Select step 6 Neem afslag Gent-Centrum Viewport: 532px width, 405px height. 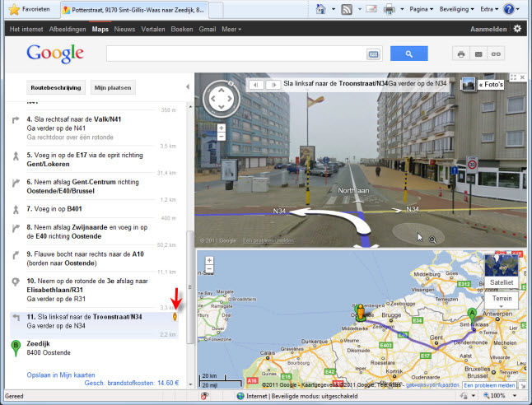click(95, 186)
